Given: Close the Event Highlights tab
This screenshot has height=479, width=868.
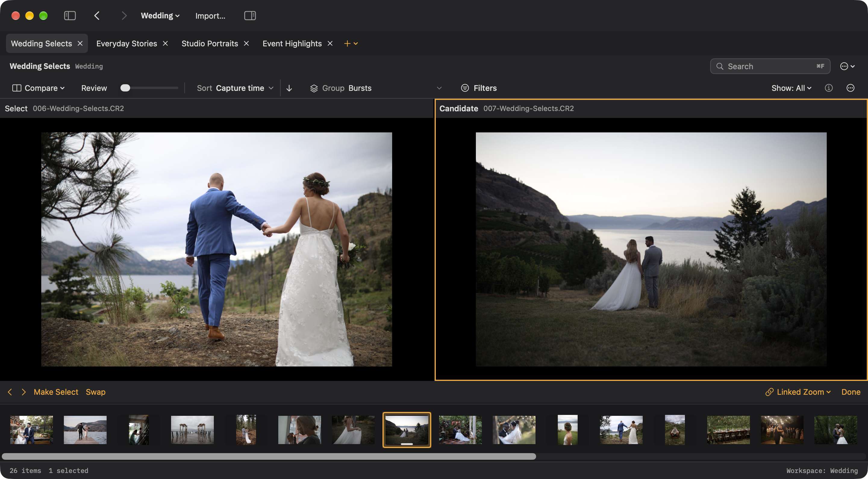Looking at the screenshot, I should [330, 43].
